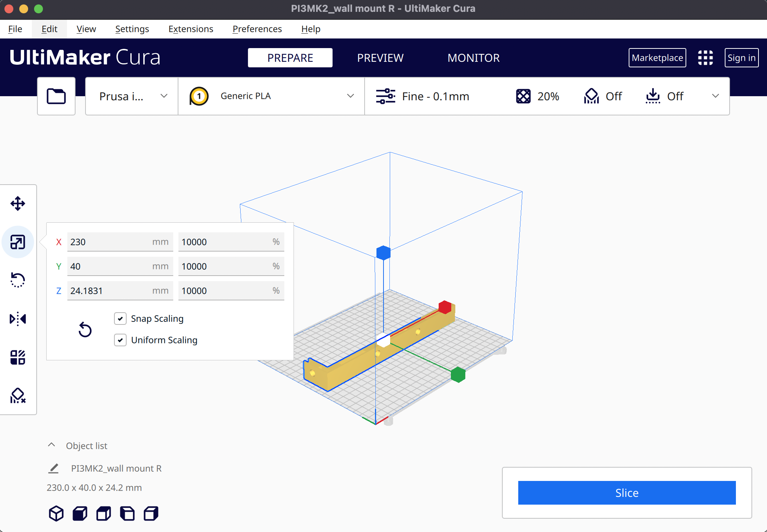Click the Y scale percent field
Image resolution: width=767 pixels, height=532 pixels.
pyautogui.click(x=231, y=266)
